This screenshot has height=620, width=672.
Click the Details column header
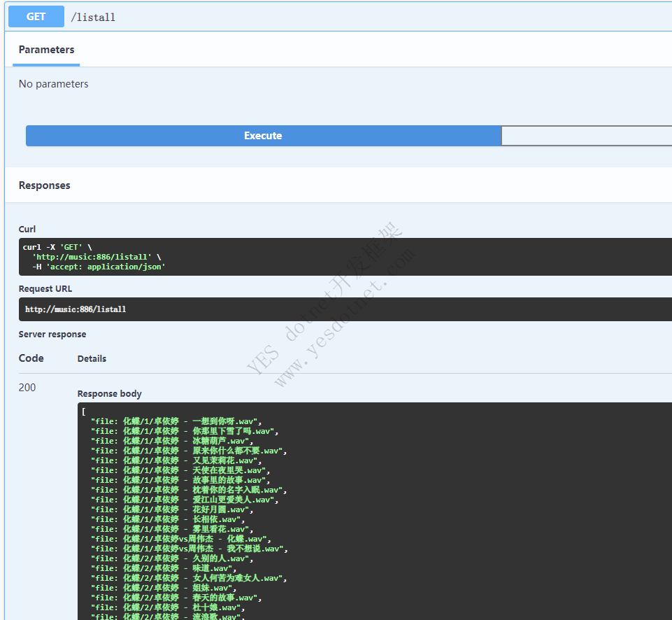[x=92, y=358]
